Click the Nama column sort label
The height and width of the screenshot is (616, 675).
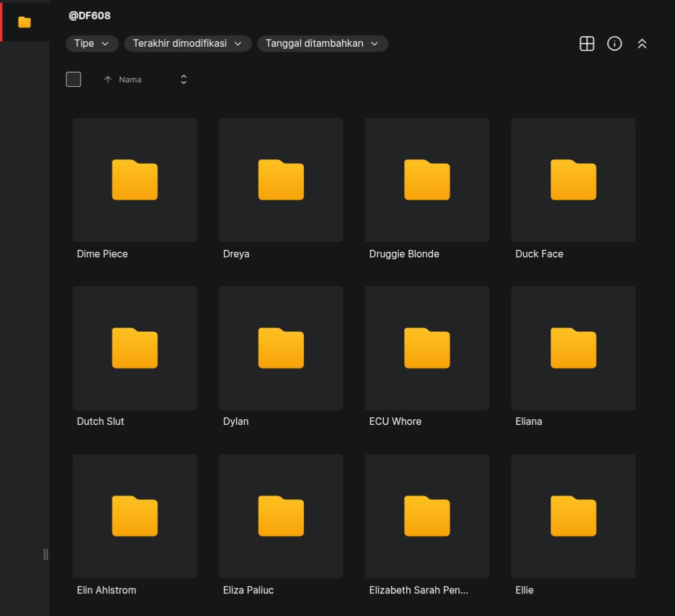coord(130,79)
